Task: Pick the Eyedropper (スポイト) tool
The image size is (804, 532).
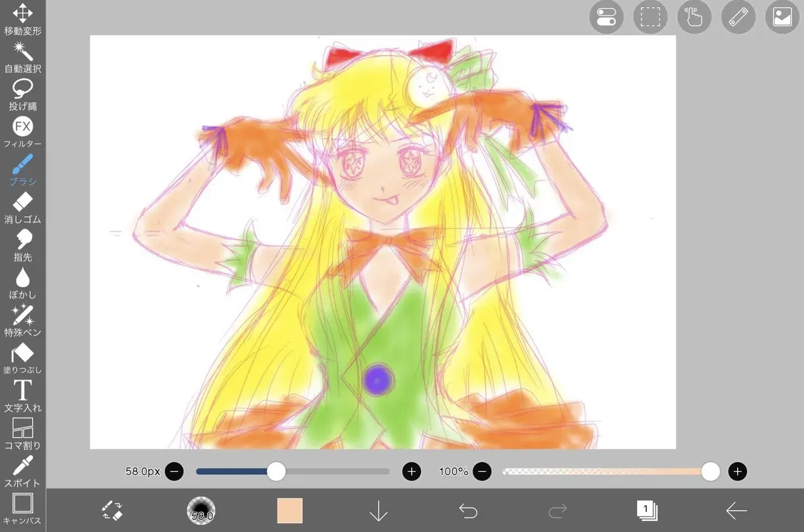Action: point(23,471)
